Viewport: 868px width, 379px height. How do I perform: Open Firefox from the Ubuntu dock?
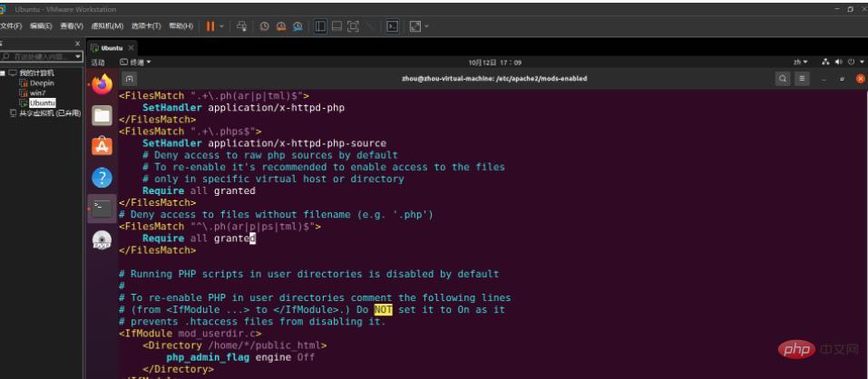pos(102,84)
